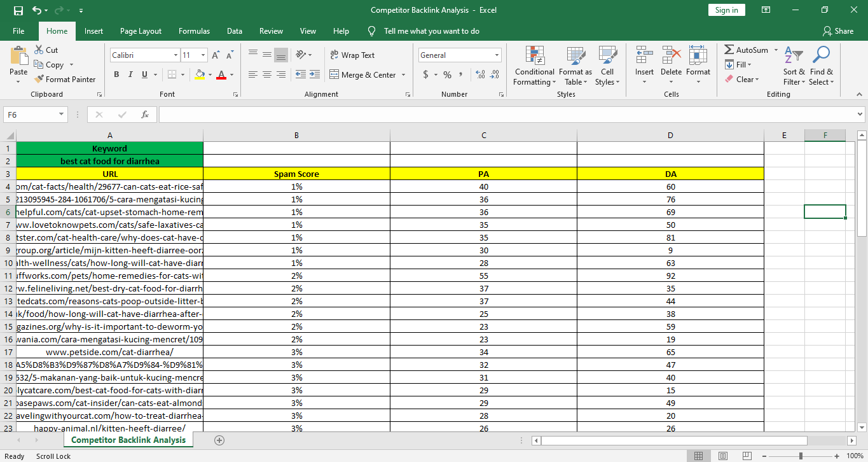
Task: Click the Save icon in title bar
Action: (18, 10)
